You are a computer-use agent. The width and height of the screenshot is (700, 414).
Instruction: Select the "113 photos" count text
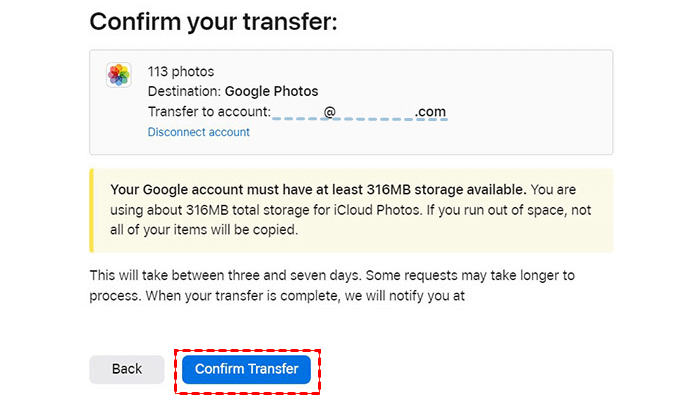(181, 71)
